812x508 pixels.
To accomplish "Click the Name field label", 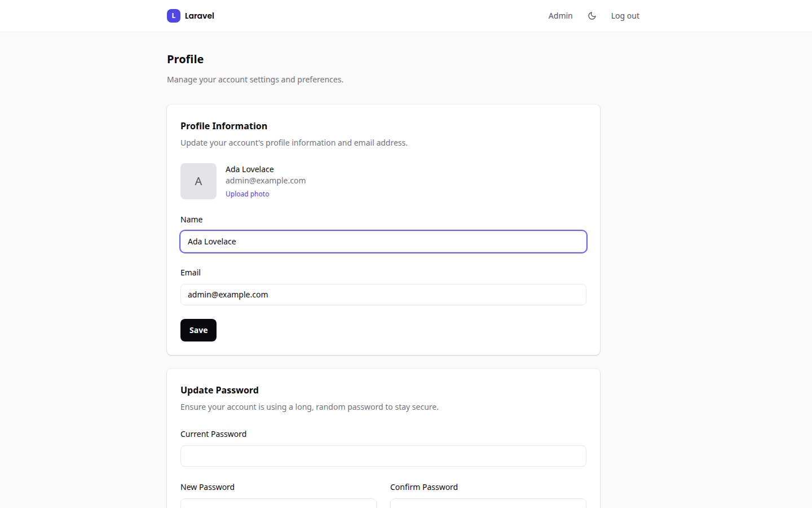I will pyautogui.click(x=192, y=220).
